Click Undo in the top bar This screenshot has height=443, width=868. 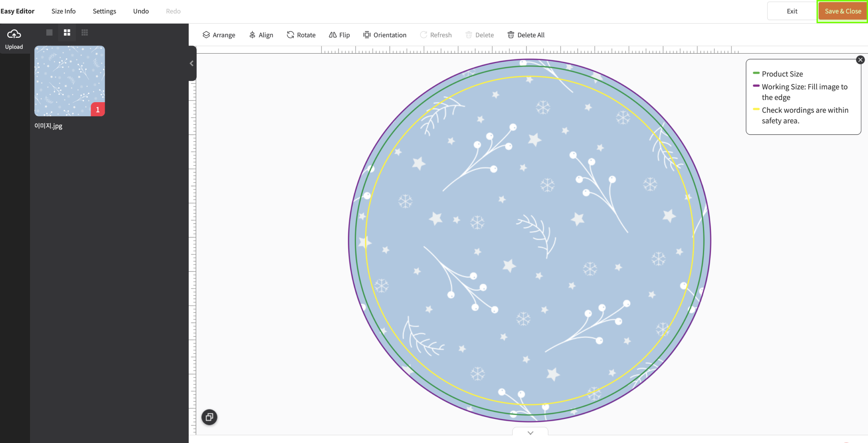coord(141,11)
